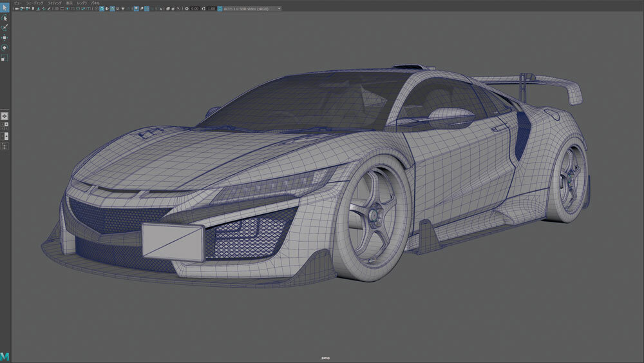Open the シェーディング (Shading) menu
This screenshot has height=363, width=644.
click(35, 3)
